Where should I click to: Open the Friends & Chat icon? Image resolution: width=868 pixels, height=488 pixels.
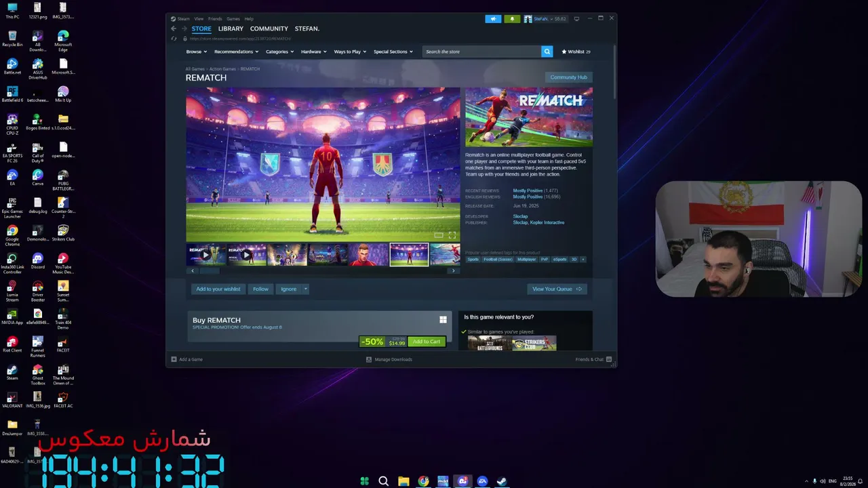(x=608, y=359)
